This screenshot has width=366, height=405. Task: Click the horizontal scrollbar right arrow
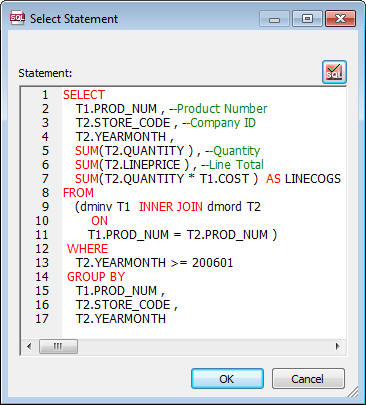(x=338, y=346)
